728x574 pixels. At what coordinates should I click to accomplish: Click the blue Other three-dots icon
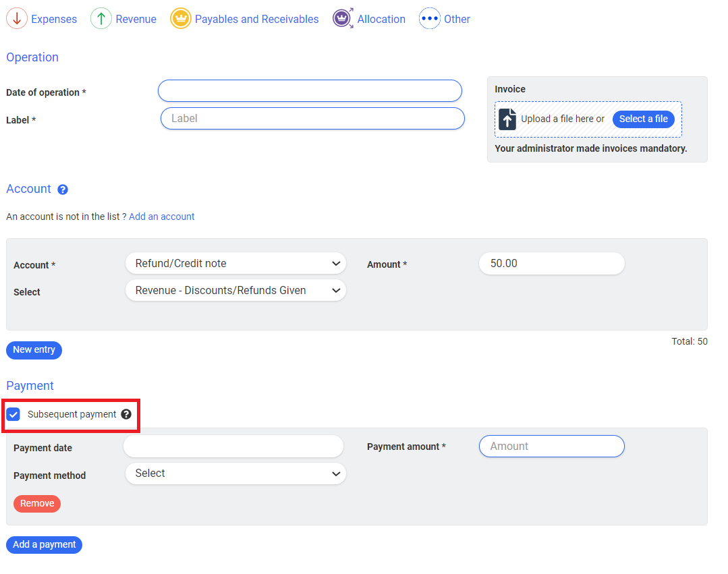(430, 19)
